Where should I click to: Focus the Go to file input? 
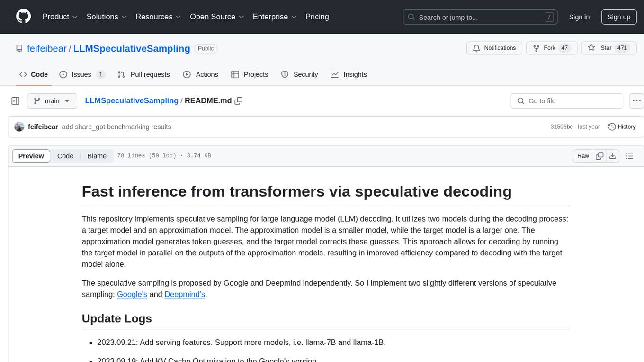pyautogui.click(x=567, y=101)
